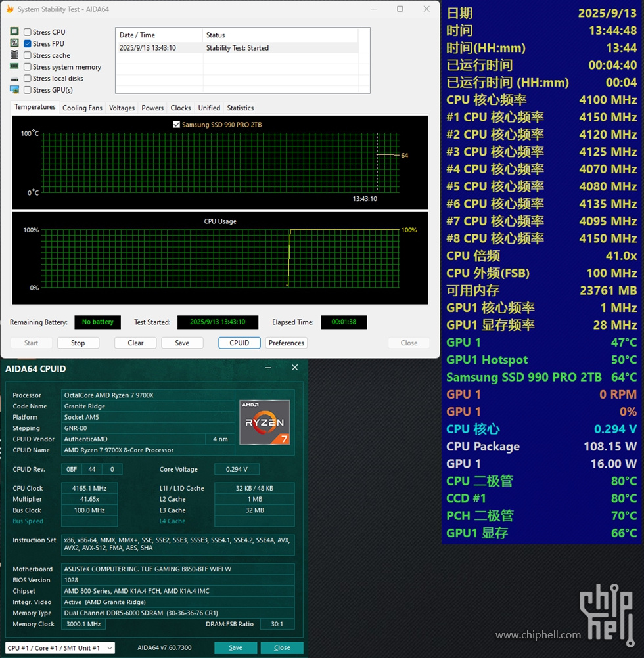The width and height of the screenshot is (644, 658).
Task: Click the Multiplier value '41.65x'
Action: pos(89,499)
